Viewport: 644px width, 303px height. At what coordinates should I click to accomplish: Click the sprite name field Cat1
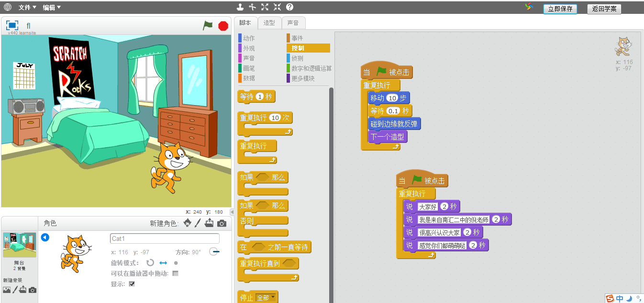[165, 238]
